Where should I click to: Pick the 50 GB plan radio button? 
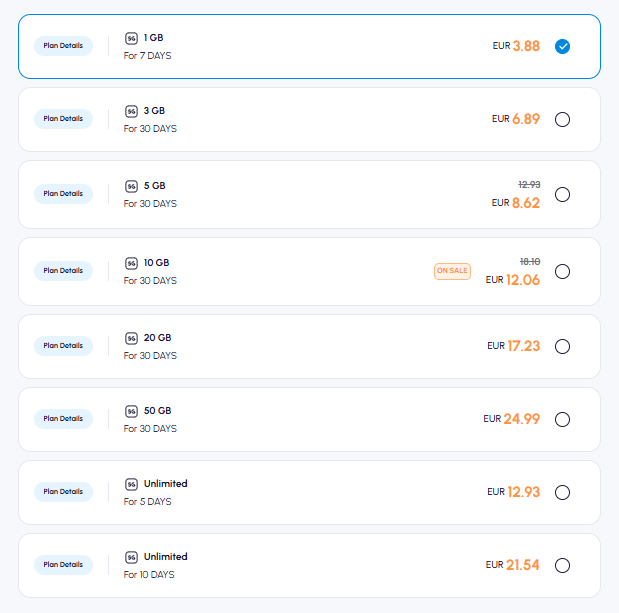pos(562,419)
